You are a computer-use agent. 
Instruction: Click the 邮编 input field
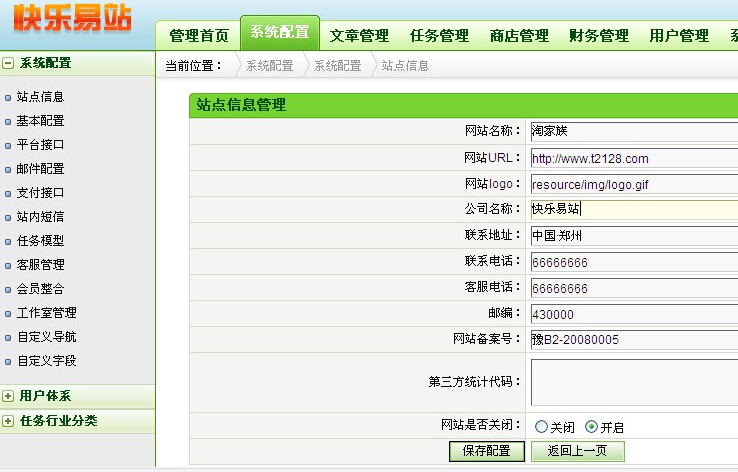point(634,314)
